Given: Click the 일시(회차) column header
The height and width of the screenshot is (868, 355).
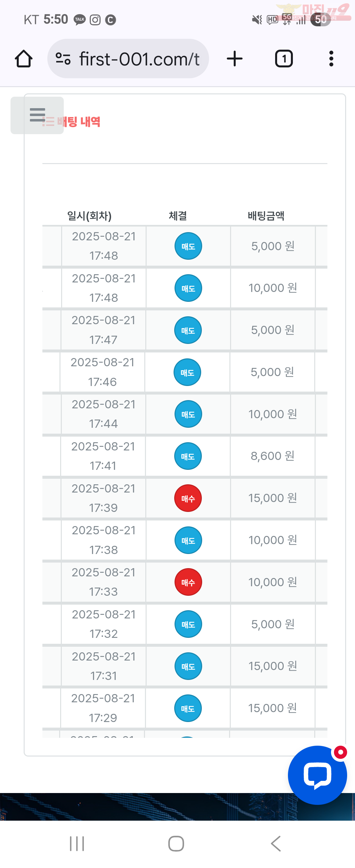Looking at the screenshot, I should [x=89, y=216].
